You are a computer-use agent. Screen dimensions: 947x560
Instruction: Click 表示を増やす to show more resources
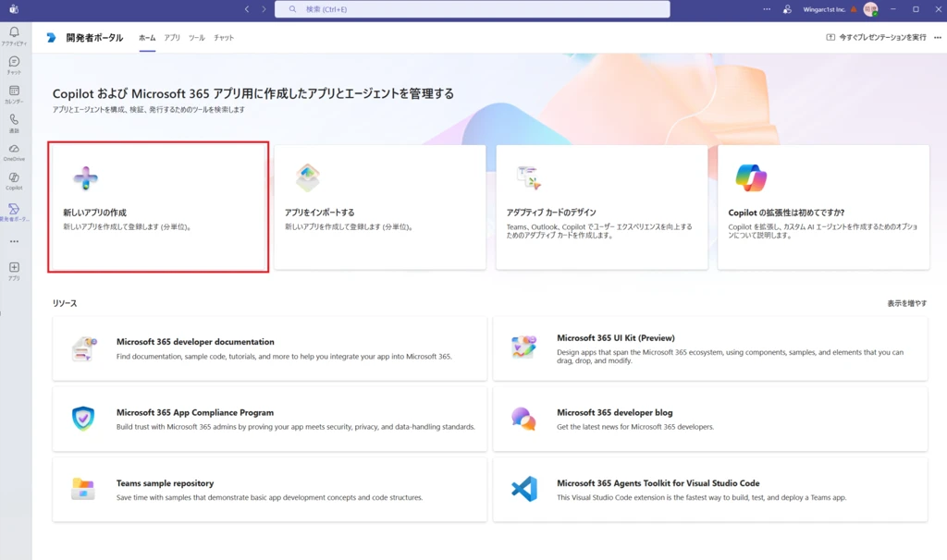point(906,303)
